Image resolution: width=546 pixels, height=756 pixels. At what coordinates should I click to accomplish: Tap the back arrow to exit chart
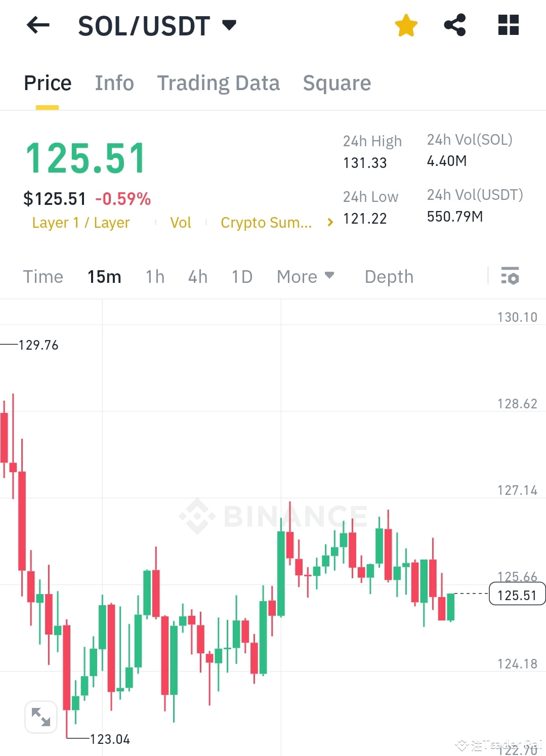[x=37, y=25]
